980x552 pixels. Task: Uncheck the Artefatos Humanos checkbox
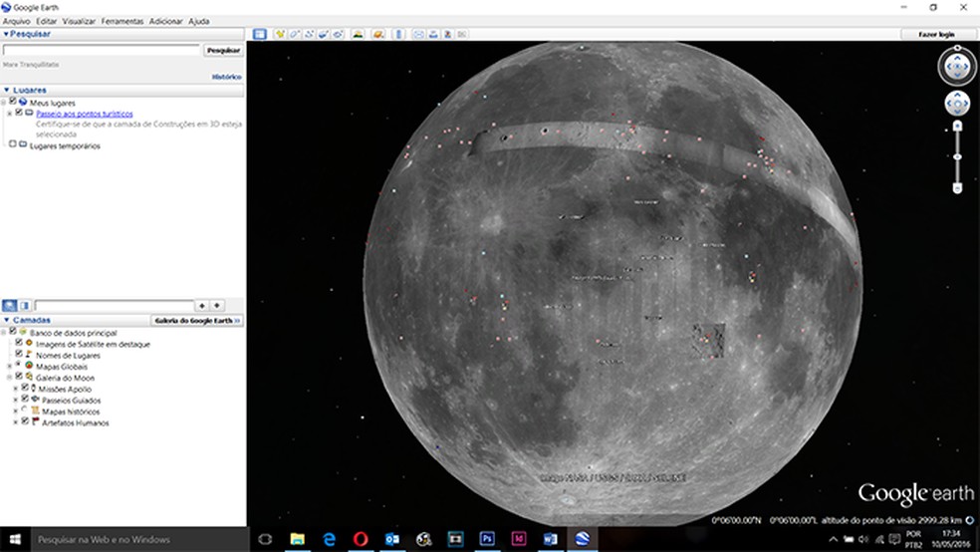(25, 421)
